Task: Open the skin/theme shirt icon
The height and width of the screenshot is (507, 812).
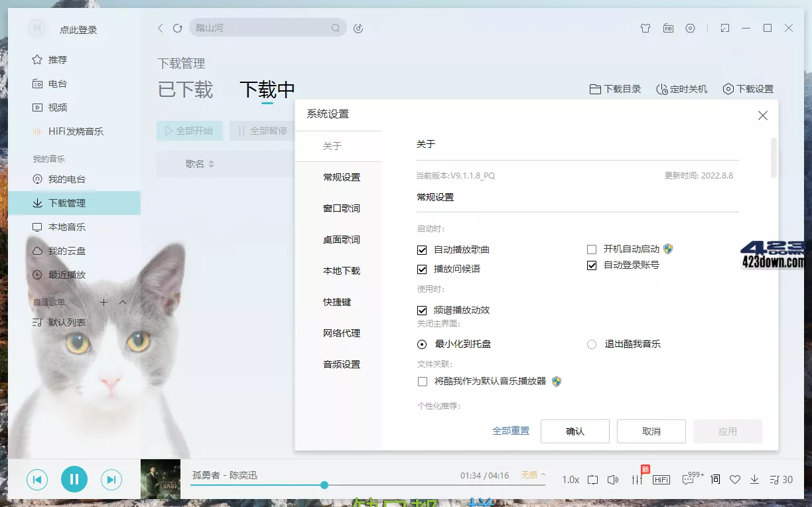Action: point(645,28)
